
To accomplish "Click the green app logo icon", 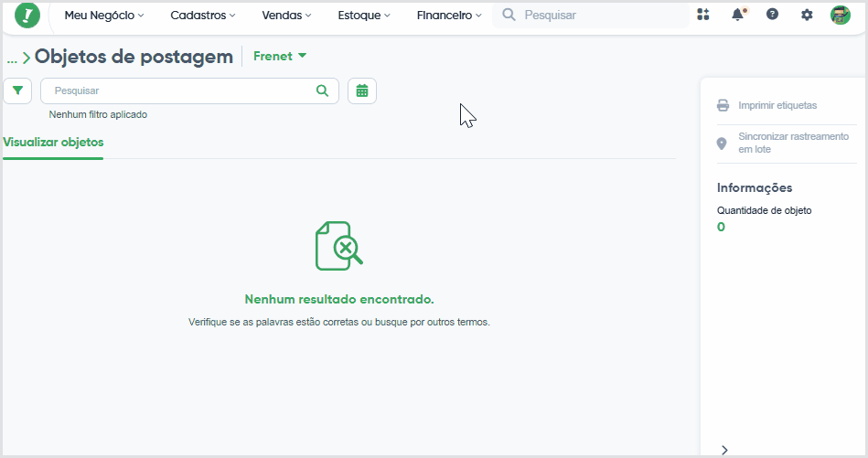I will pyautogui.click(x=27, y=15).
